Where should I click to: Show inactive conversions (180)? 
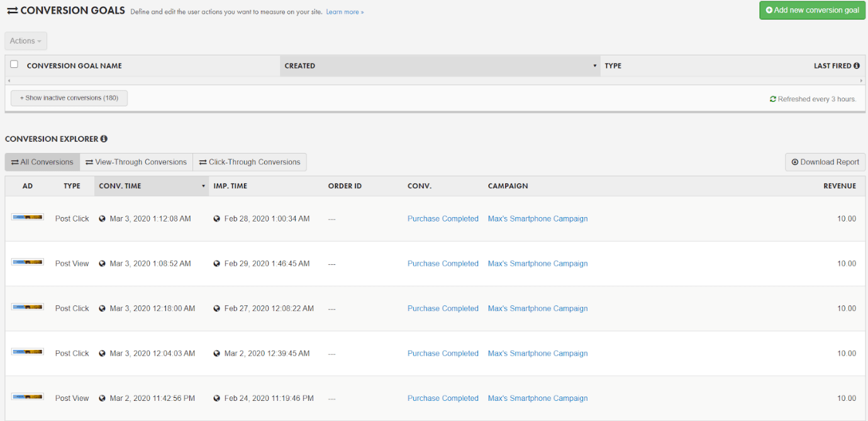69,98
